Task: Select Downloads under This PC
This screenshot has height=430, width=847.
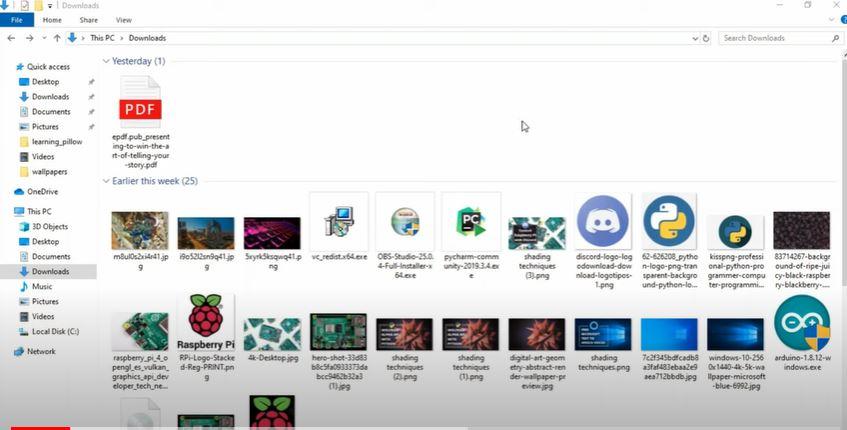Action: point(50,271)
